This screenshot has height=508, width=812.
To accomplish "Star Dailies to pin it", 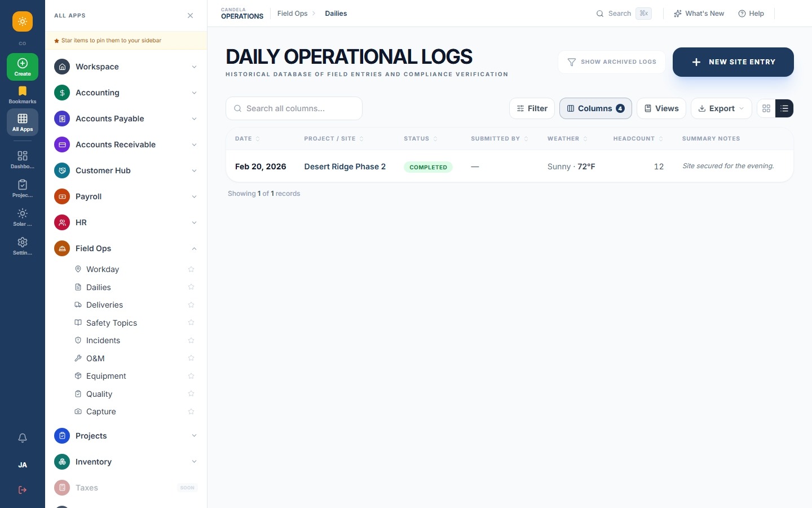I will point(191,287).
